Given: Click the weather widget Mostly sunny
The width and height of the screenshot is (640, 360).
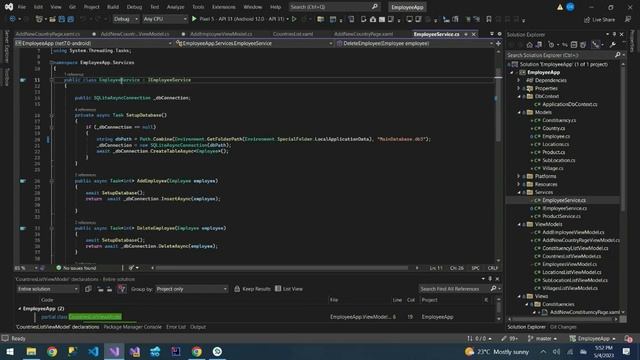Looking at the screenshot, I should 497,352.
